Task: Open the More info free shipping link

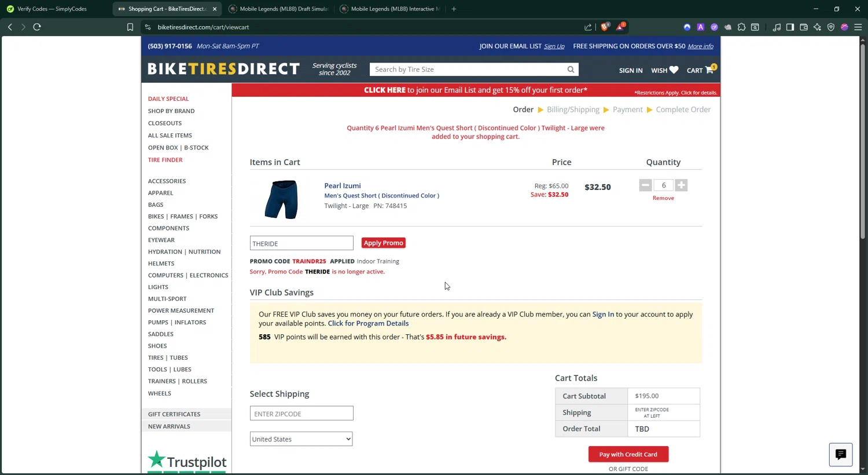Action: click(x=700, y=46)
